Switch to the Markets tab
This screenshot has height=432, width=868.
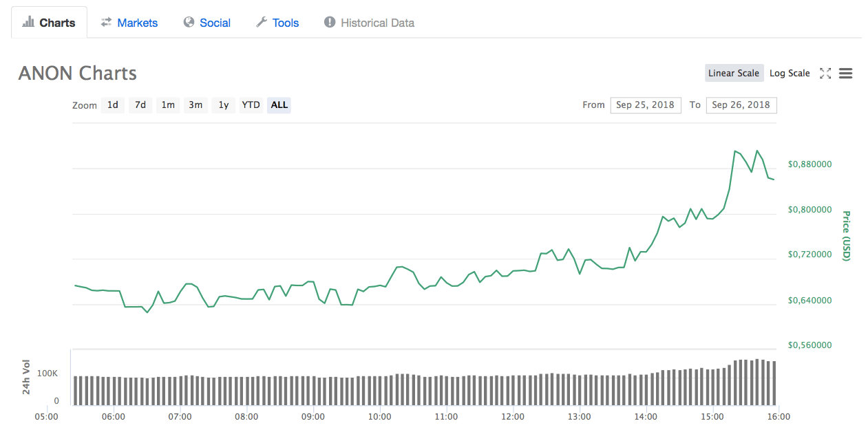tap(137, 23)
